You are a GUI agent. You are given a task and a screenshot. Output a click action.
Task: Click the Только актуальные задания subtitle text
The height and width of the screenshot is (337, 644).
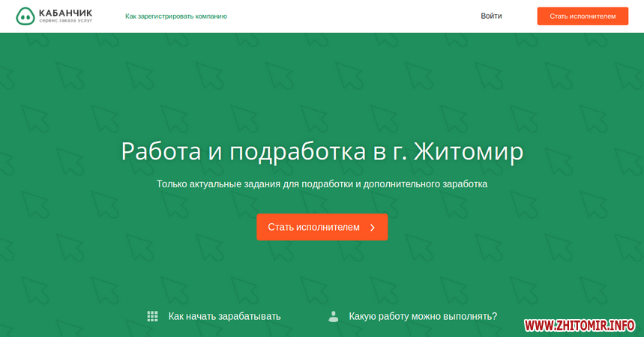(322, 183)
